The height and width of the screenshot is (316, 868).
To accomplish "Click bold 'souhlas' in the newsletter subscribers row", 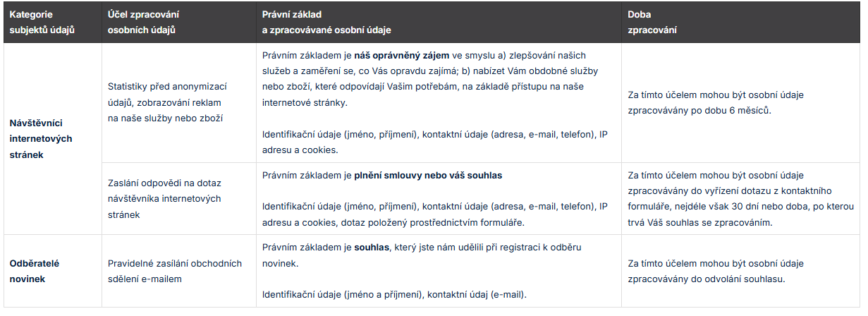I will [x=372, y=248].
